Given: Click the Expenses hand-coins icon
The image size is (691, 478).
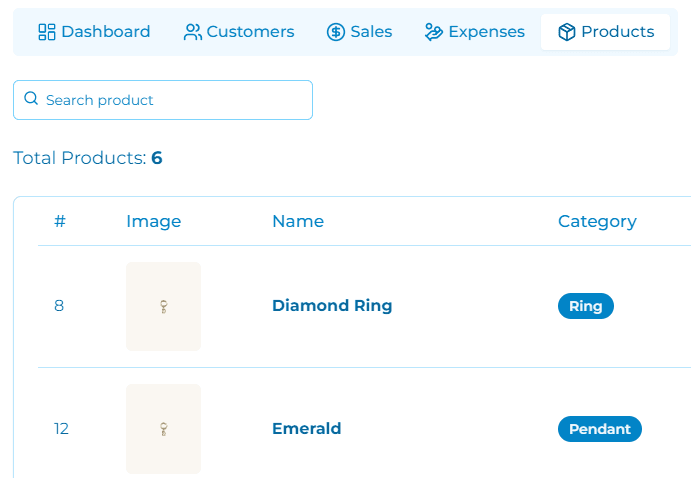Looking at the screenshot, I should 434,32.
